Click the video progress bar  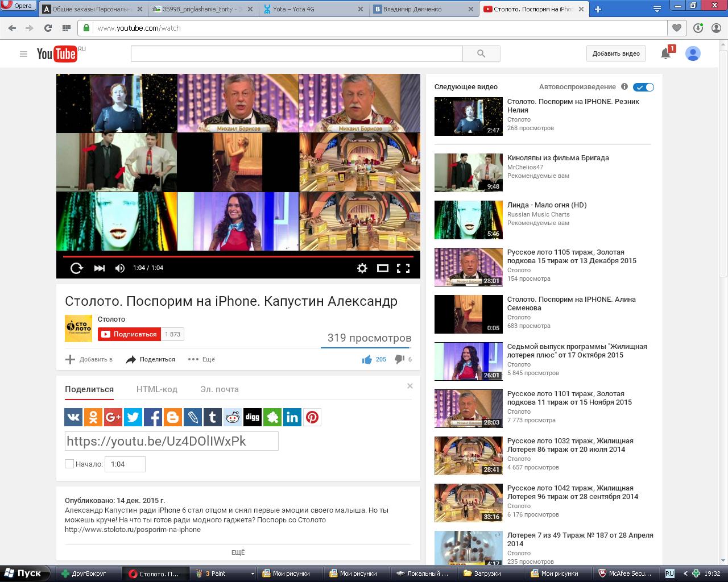(238, 256)
